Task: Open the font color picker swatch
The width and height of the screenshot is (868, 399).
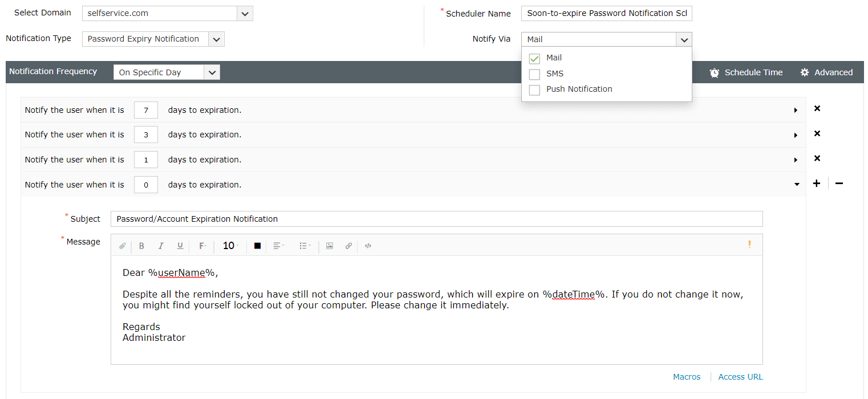Action: pos(257,246)
